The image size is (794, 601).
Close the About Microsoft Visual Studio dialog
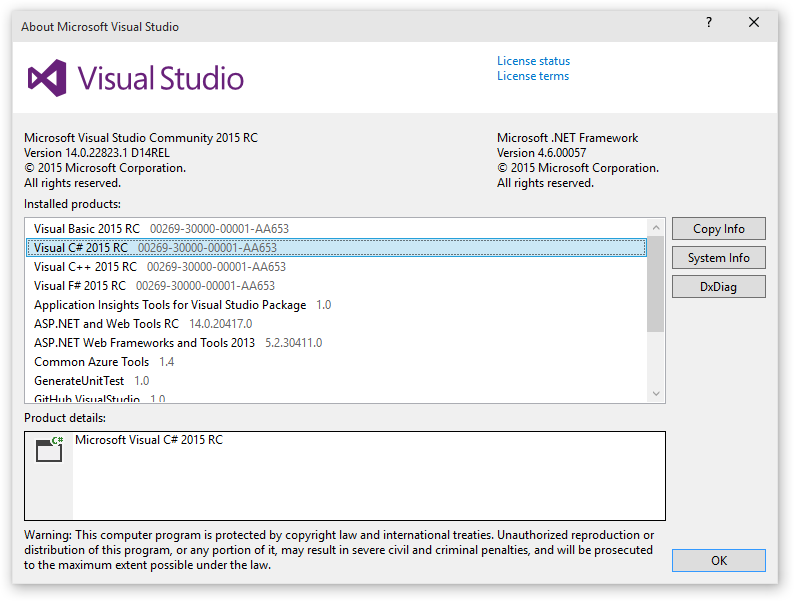(753, 22)
